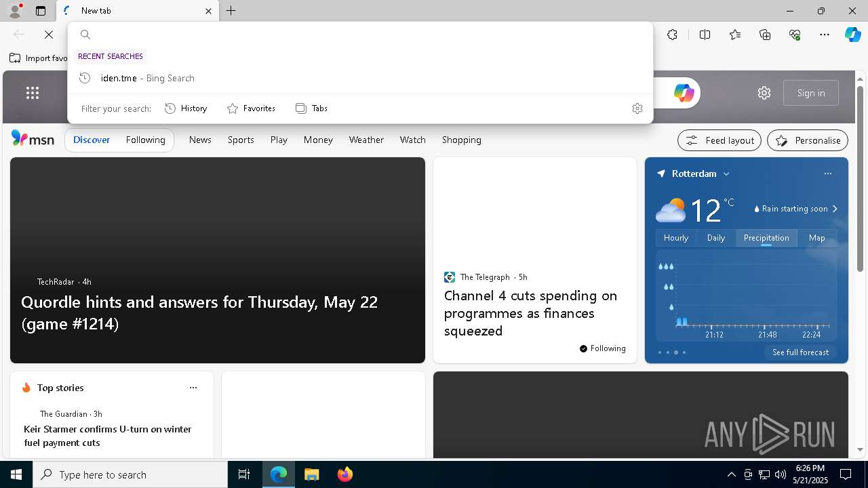The height and width of the screenshot is (488, 868).
Task: Open the browser profile icon
Action: (x=15, y=11)
